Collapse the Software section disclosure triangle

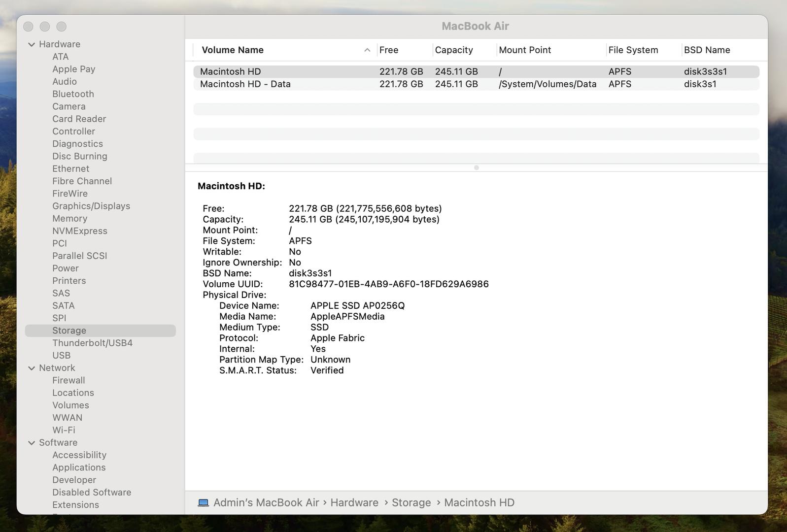click(x=32, y=443)
